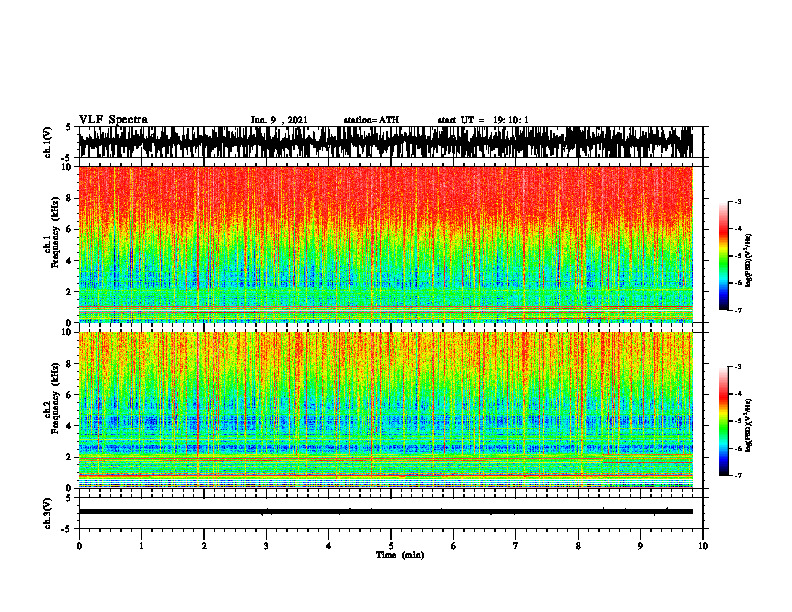Viewport: 792px width, 612px height.
Task: Click time axis tick label "7"
Action: point(516,546)
